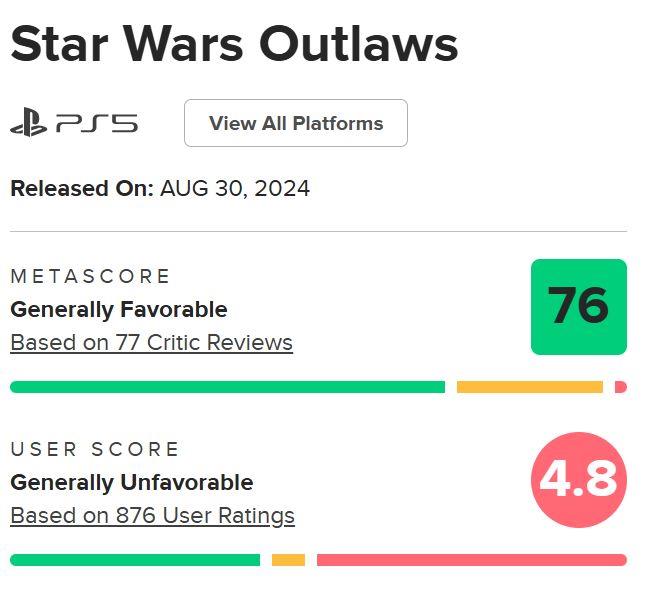Click the green positive critic reviews bar

(227, 387)
